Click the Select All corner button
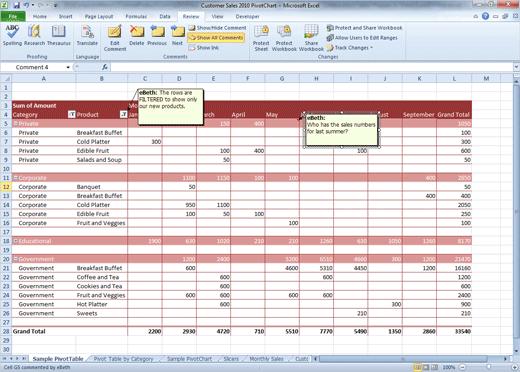The image size is (520, 372). tap(6, 79)
